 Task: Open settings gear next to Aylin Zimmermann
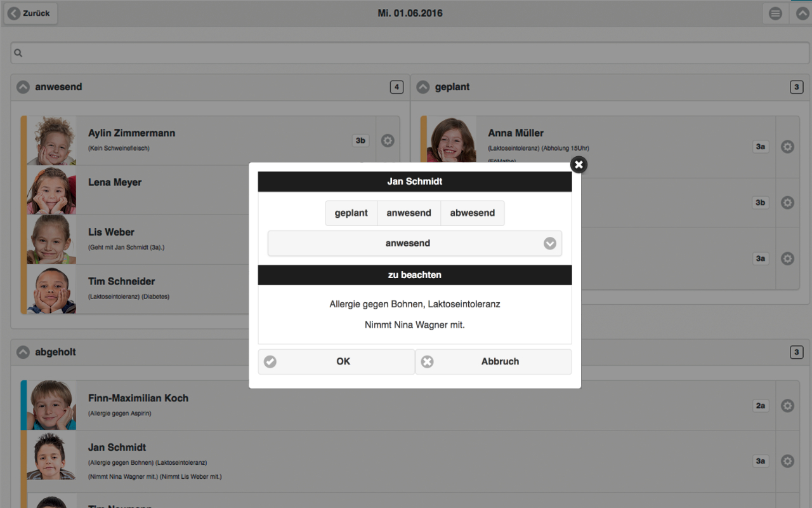388,140
